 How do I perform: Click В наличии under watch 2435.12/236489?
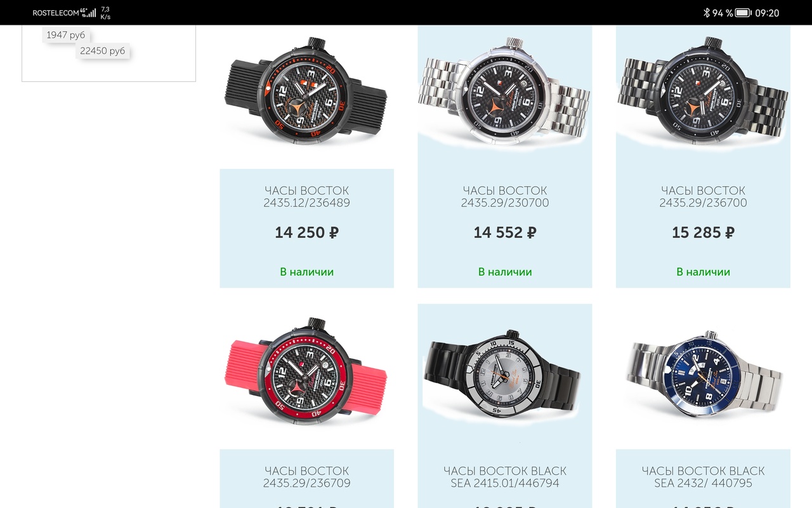coord(306,272)
